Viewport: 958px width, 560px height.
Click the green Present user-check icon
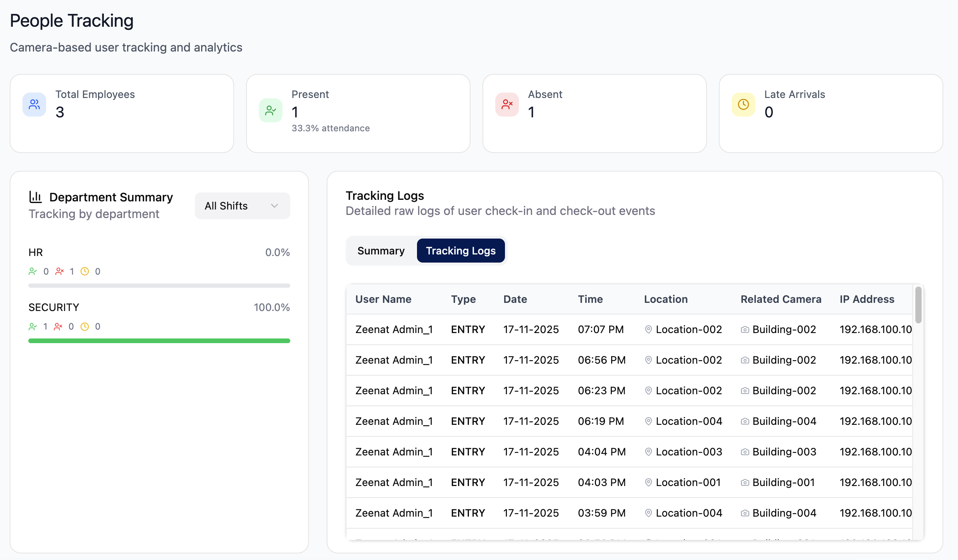[x=271, y=110]
